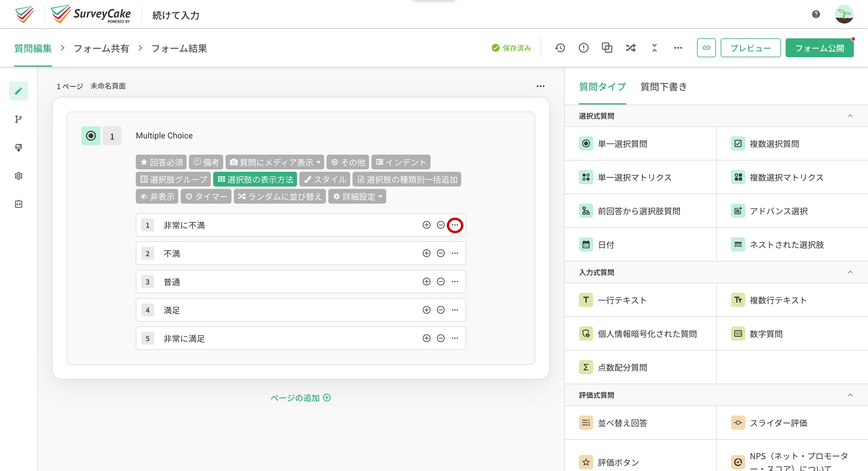Open the help question mark icon
The width and height of the screenshot is (868, 471).
pos(816,14)
